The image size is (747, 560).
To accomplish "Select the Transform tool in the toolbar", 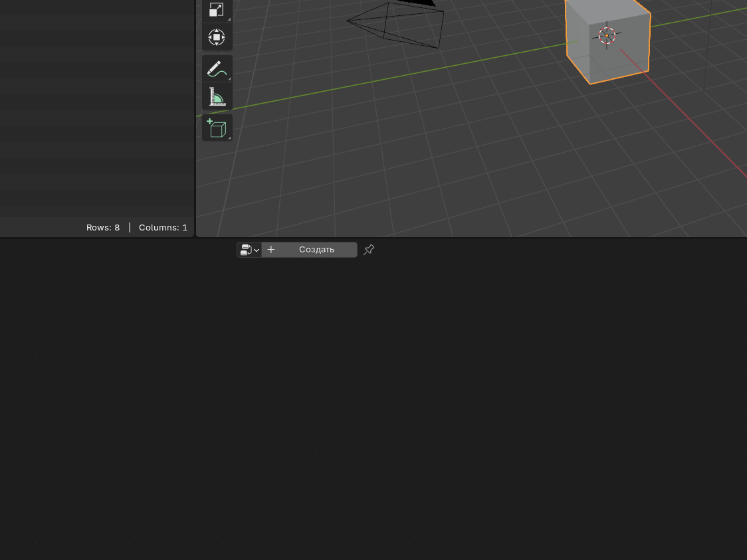I will 217,37.
